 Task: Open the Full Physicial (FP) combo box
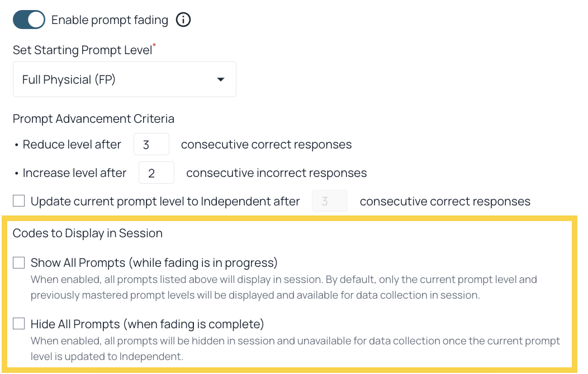coord(125,79)
